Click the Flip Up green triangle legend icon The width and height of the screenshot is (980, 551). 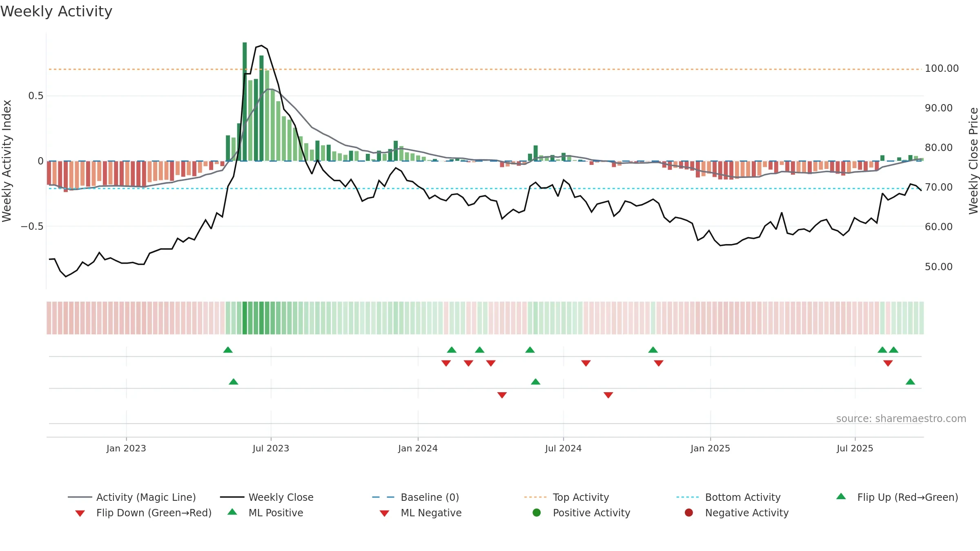[841, 496]
